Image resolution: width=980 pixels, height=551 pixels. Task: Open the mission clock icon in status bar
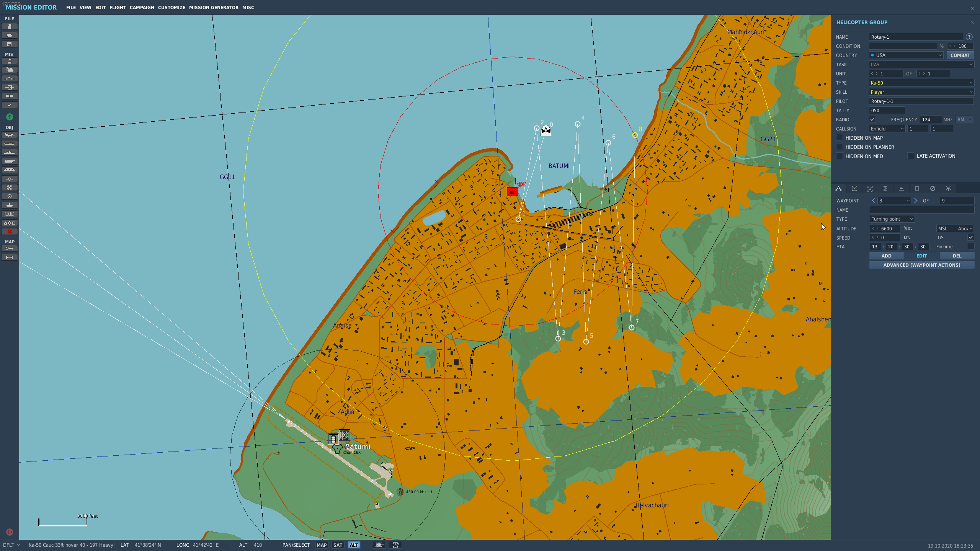(x=395, y=545)
